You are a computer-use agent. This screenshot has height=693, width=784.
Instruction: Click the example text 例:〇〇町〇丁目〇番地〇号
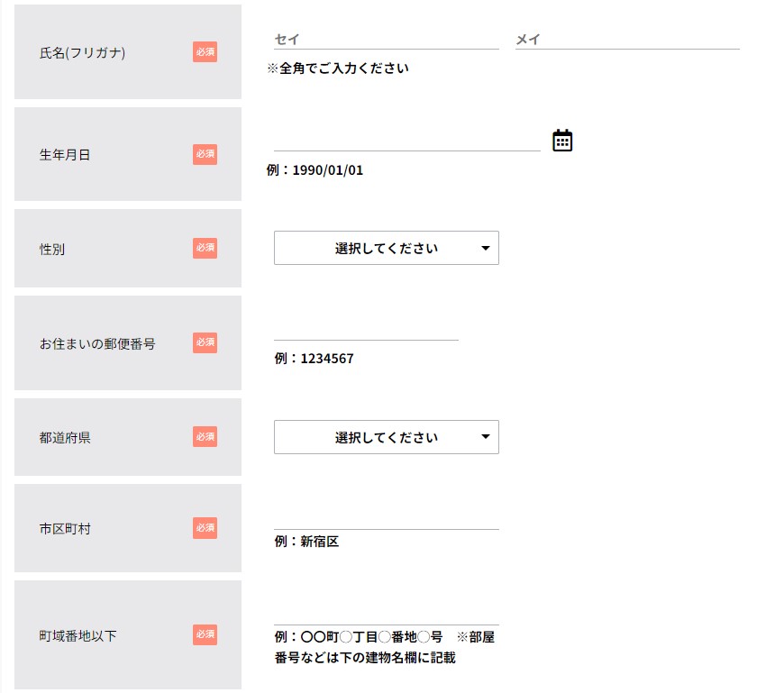point(359,637)
